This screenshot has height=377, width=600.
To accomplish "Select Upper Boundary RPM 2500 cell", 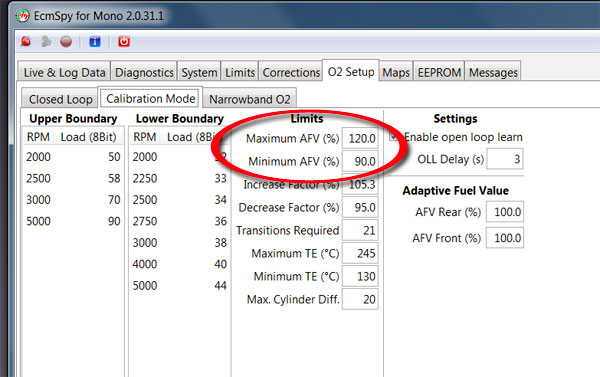I will [x=38, y=178].
